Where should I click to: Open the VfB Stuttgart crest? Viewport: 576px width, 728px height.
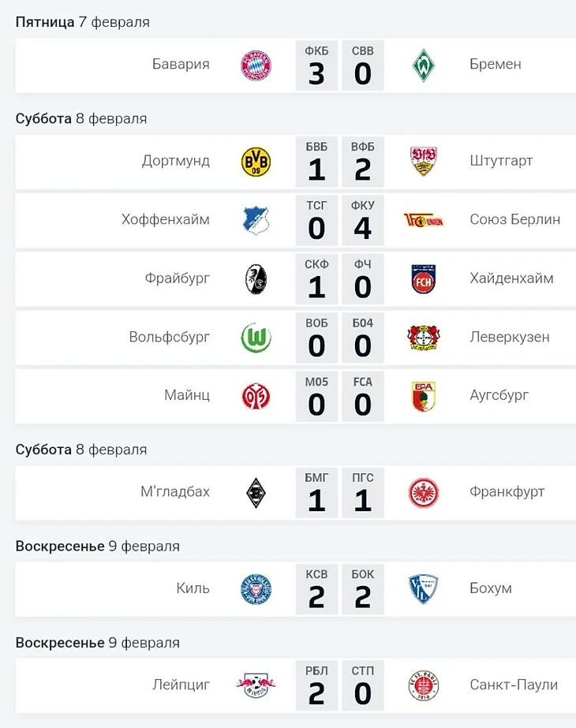click(x=424, y=162)
